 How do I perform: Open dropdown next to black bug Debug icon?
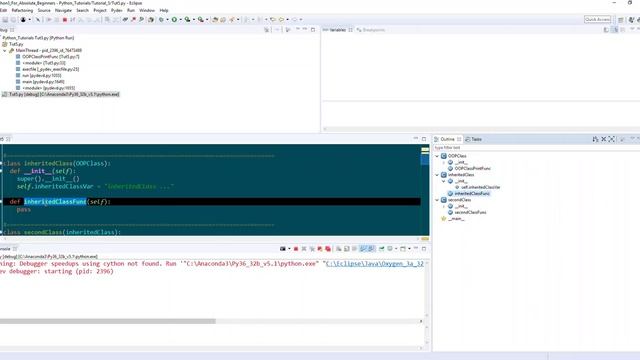tap(29, 20)
